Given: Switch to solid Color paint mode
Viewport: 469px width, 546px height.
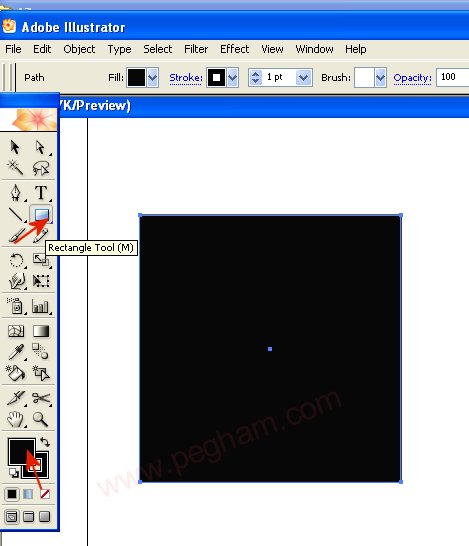Looking at the screenshot, I should pos(11,494).
